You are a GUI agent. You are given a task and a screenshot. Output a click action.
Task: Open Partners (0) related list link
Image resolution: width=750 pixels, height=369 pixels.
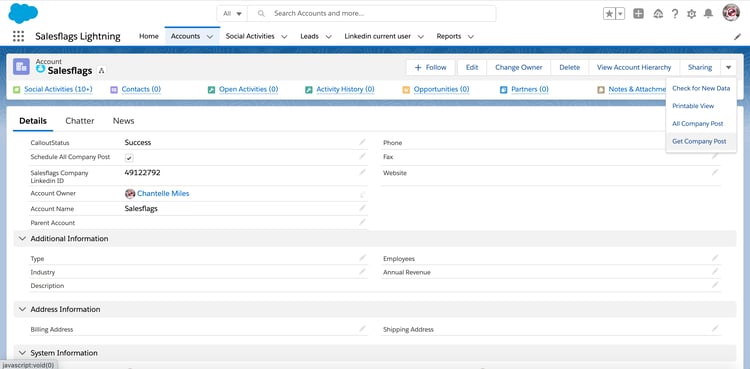click(x=530, y=89)
